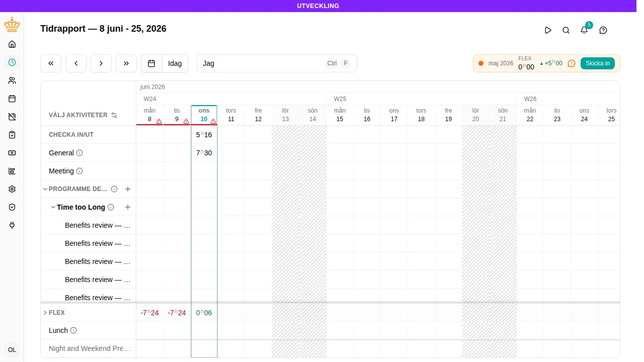The height and width of the screenshot is (362, 644).
Task: Go to previous period with left arrow
Action: [x=76, y=63]
